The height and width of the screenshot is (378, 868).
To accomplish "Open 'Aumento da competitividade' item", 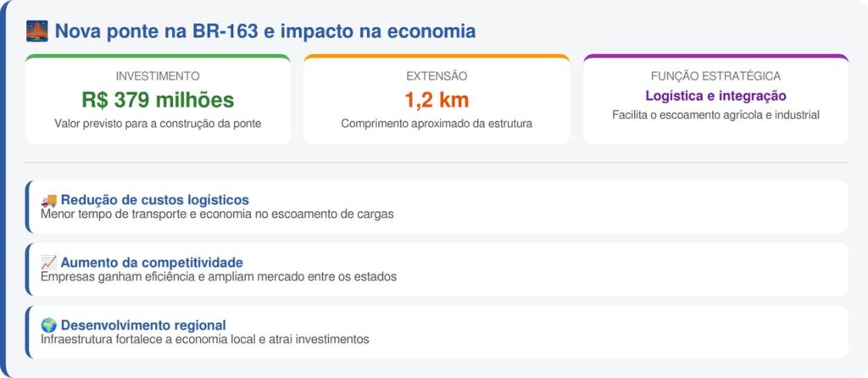I will click(151, 263).
